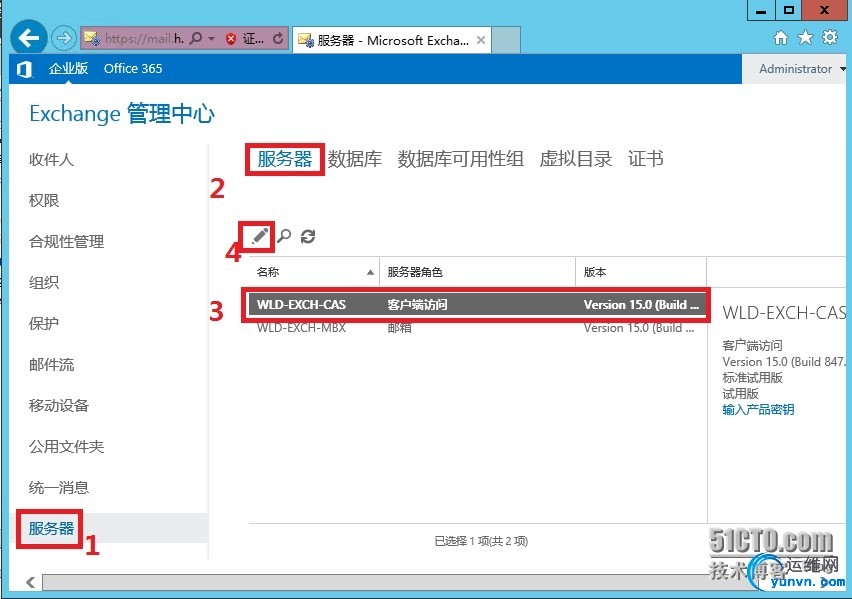This screenshot has height=599, width=852.
Task: Switch to 企业版 tab
Action: (x=68, y=68)
